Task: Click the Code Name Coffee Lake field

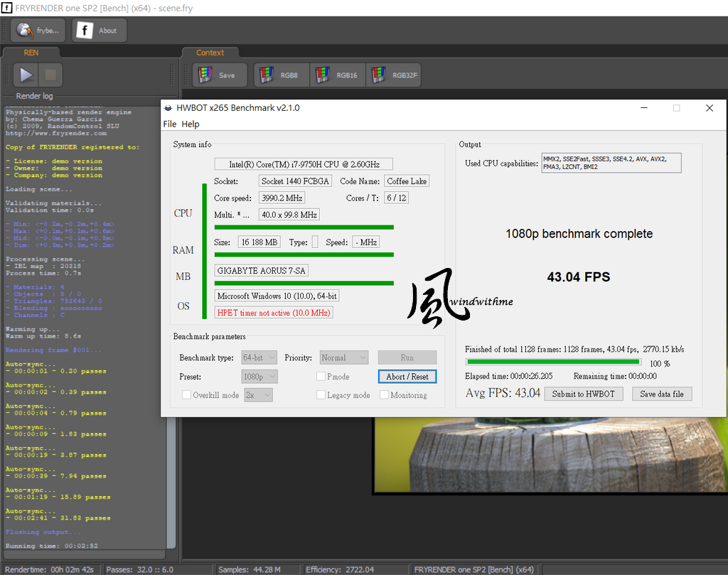Action: (x=407, y=181)
